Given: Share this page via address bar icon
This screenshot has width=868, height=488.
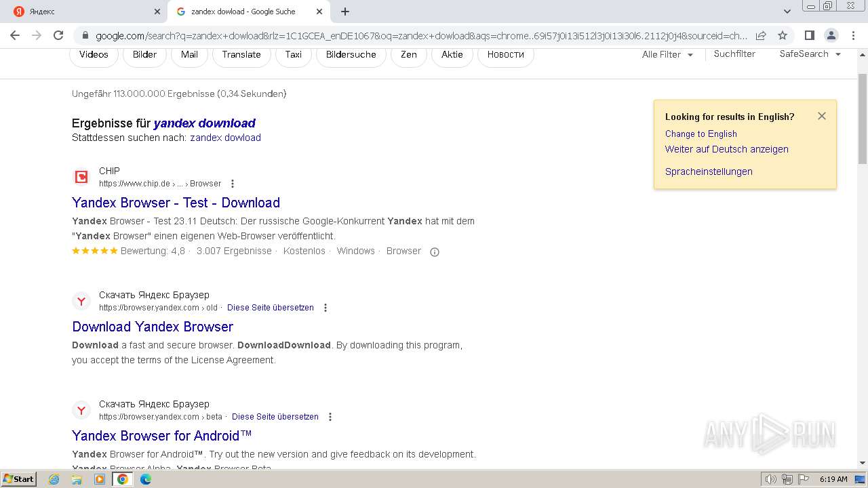Looking at the screenshot, I should pos(761,35).
